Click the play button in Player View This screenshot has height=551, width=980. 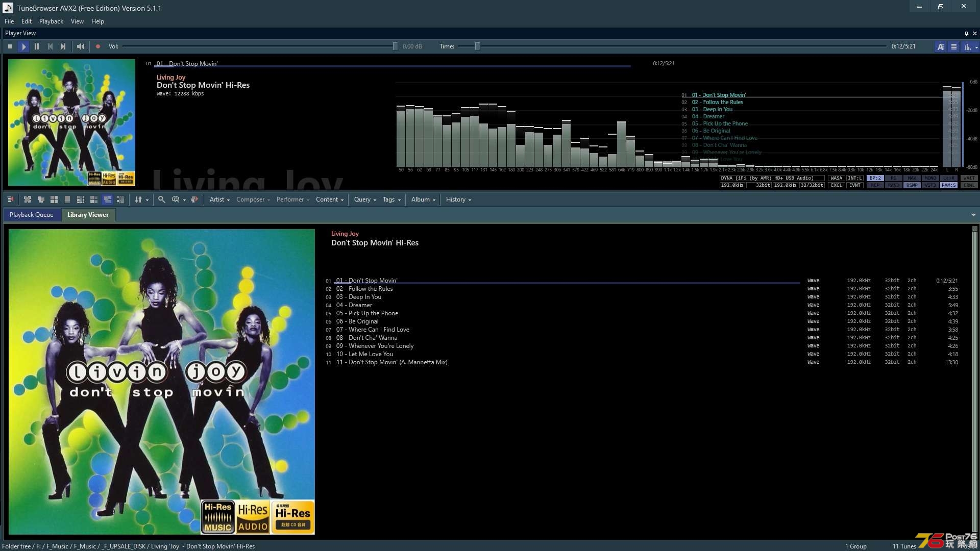pyautogui.click(x=23, y=46)
